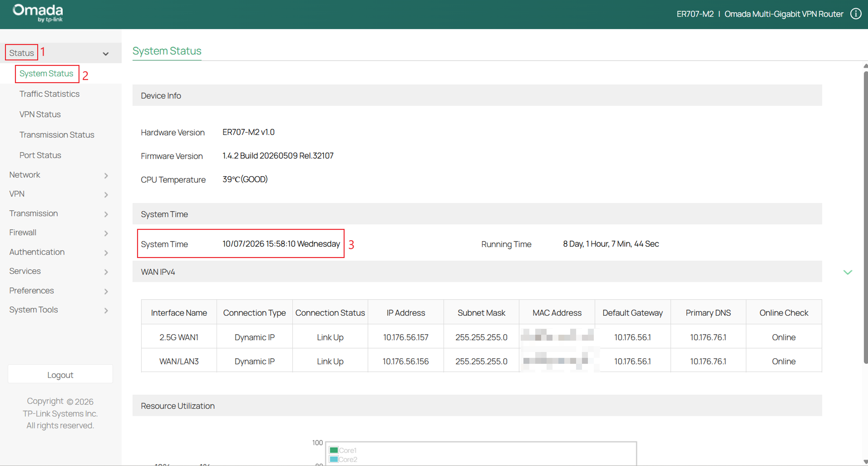Click the Device Info section header
Image resolution: width=868 pixels, height=466 pixels.
coord(477,95)
